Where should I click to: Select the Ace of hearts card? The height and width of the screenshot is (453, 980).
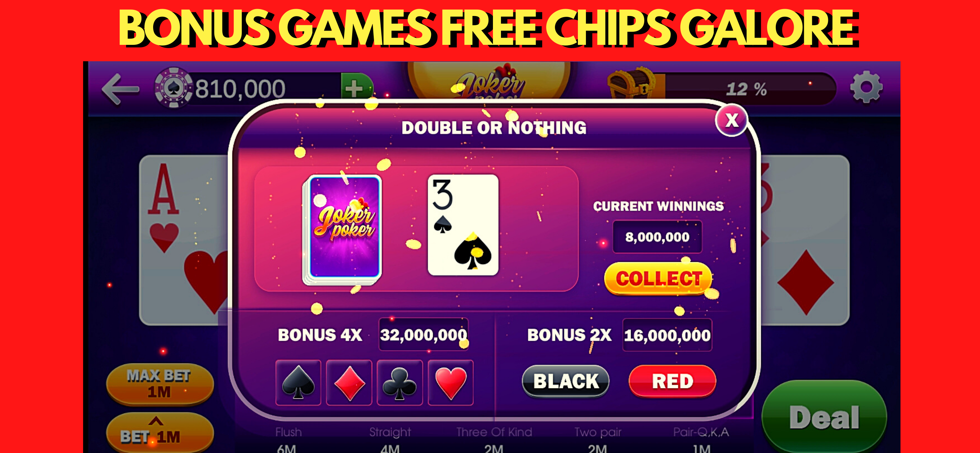(x=183, y=240)
